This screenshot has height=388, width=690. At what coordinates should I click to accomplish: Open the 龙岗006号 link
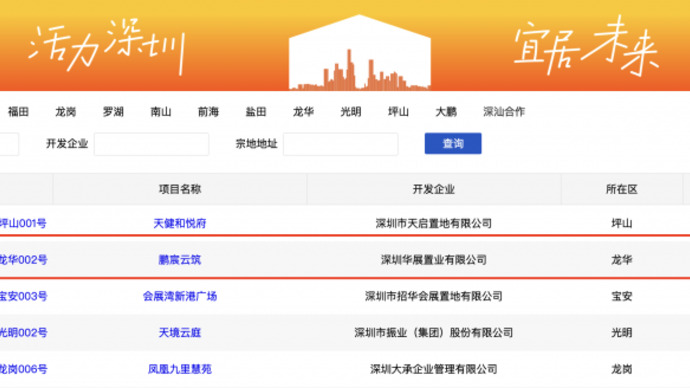point(23,370)
